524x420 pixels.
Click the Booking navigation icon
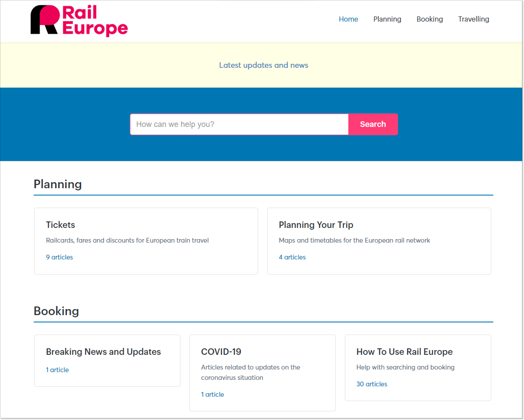click(430, 19)
